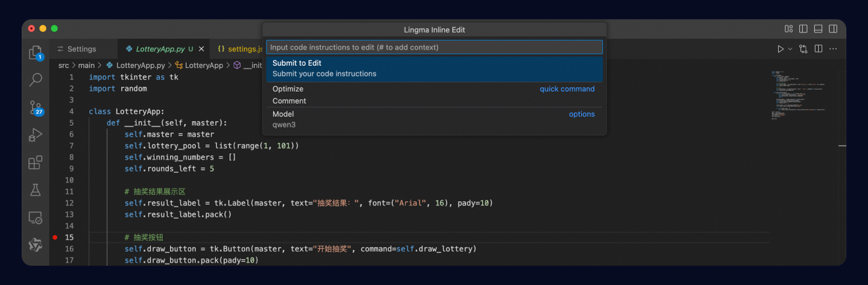Open the Lingma icon in activity bar
The width and height of the screenshot is (868, 285).
pyautogui.click(x=36, y=245)
